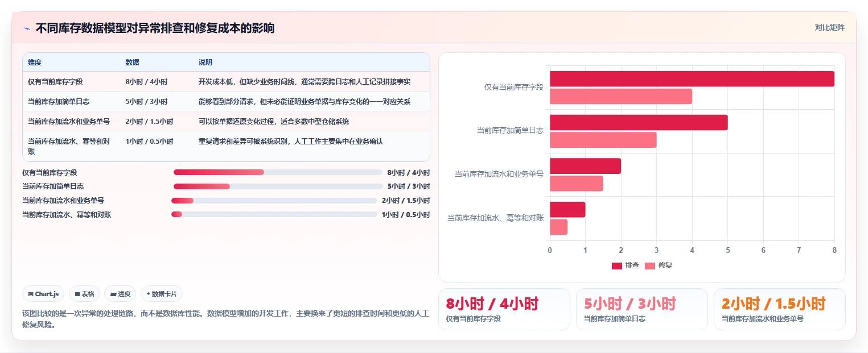
Task: Select the 表格 tag chip
Action: (84, 294)
